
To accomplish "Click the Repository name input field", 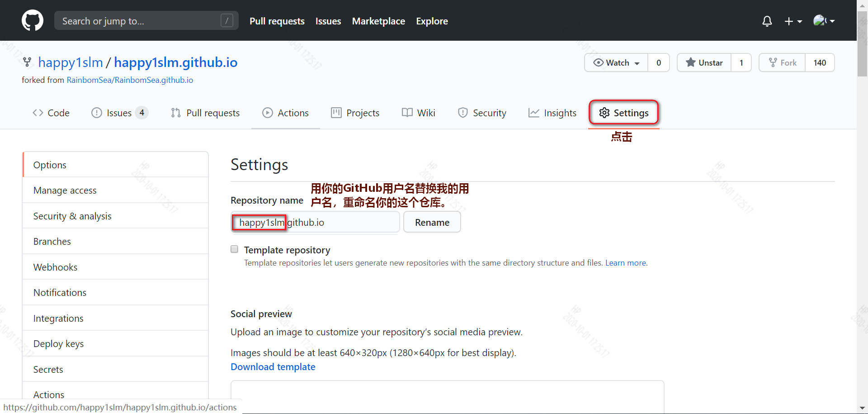I will tap(315, 222).
